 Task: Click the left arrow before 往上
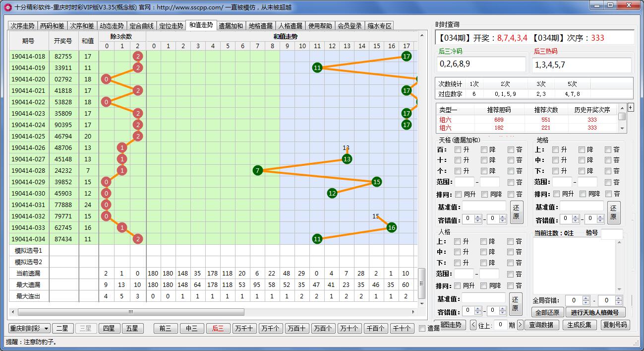[x=473, y=325]
